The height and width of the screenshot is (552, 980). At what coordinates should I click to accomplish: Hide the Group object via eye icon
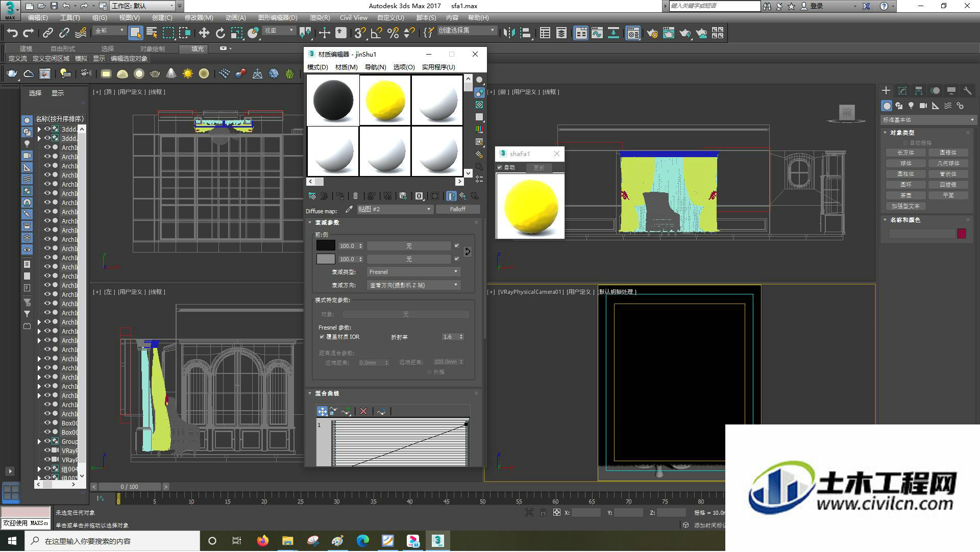[47, 442]
